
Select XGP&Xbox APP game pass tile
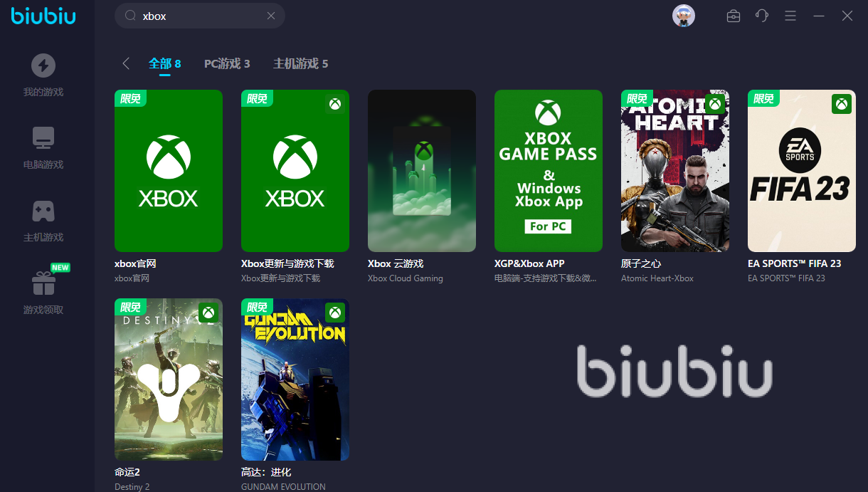pyautogui.click(x=549, y=171)
